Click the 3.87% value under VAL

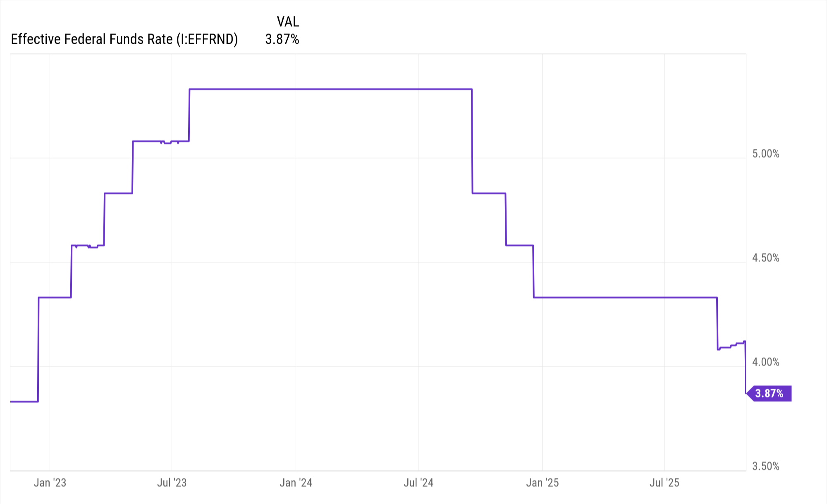pyautogui.click(x=282, y=39)
